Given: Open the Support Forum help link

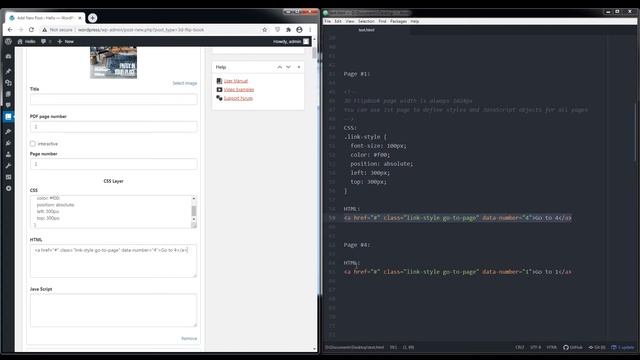Looking at the screenshot, I should [238, 98].
